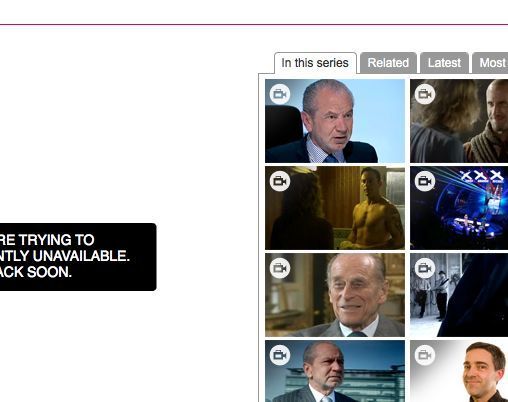Click the camera icon on the shirtless tattooed man thumbnail
Viewport: 508px width, 402px height.
pos(280,181)
